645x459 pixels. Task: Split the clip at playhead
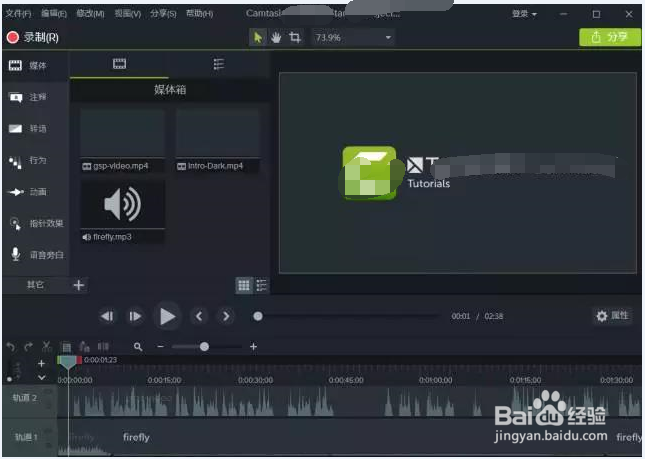103,347
